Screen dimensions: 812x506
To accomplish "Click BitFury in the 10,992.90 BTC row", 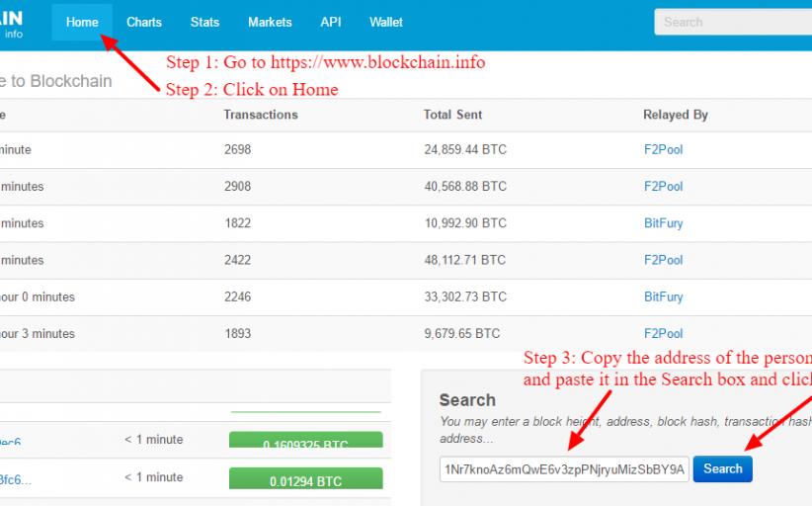I will [x=663, y=223].
